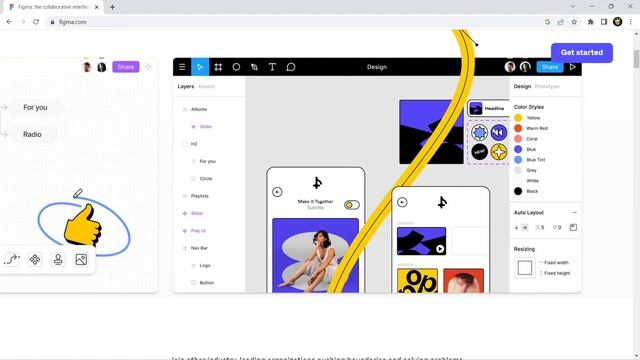Set auto layout direction to vertical arrow

click(516, 227)
